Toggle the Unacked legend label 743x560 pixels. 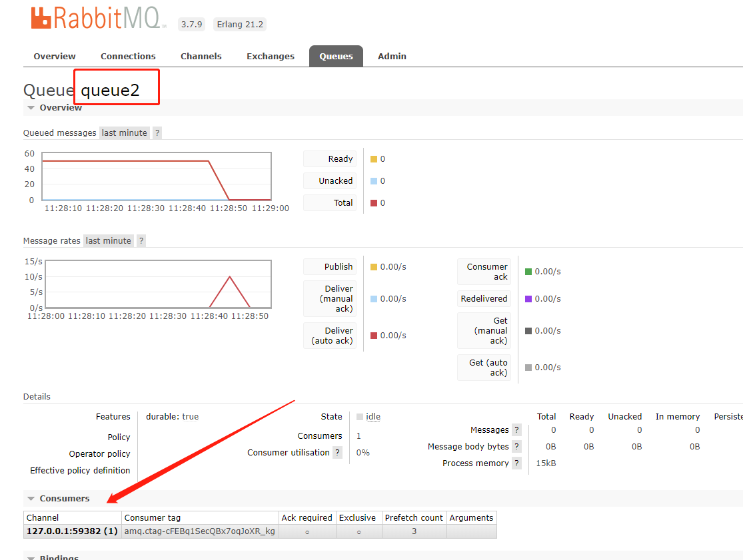tap(330, 181)
